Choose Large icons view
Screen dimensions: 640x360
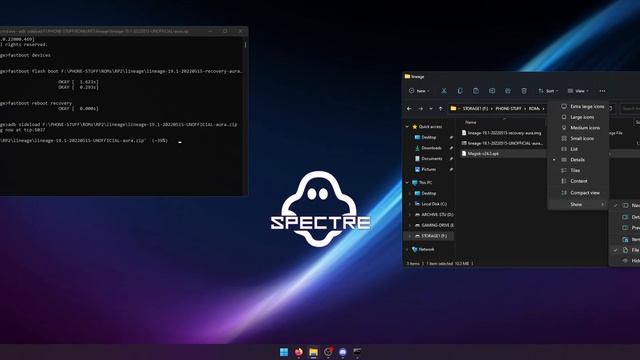click(578, 117)
